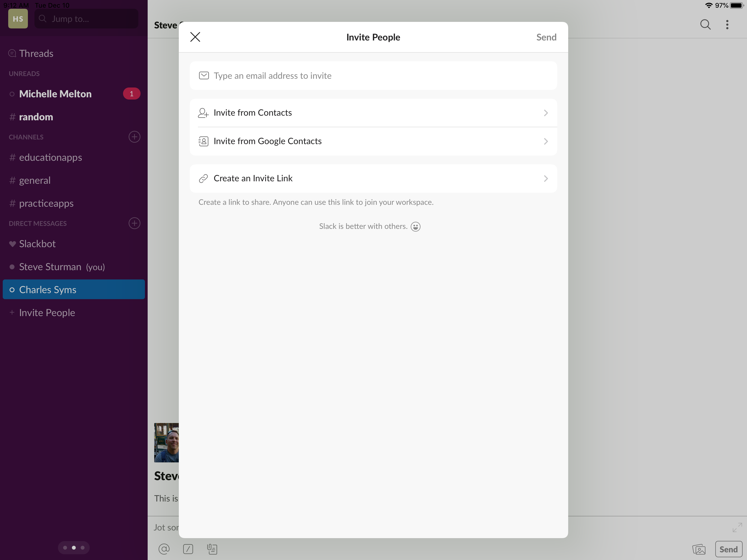The height and width of the screenshot is (560, 747).
Task: Click Invite People in the sidebar
Action: coord(47,313)
